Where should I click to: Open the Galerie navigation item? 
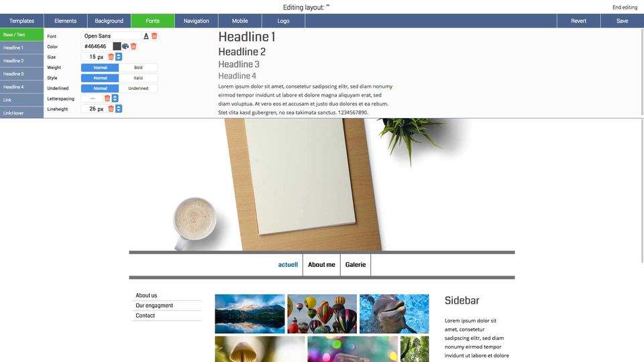pyautogui.click(x=356, y=265)
